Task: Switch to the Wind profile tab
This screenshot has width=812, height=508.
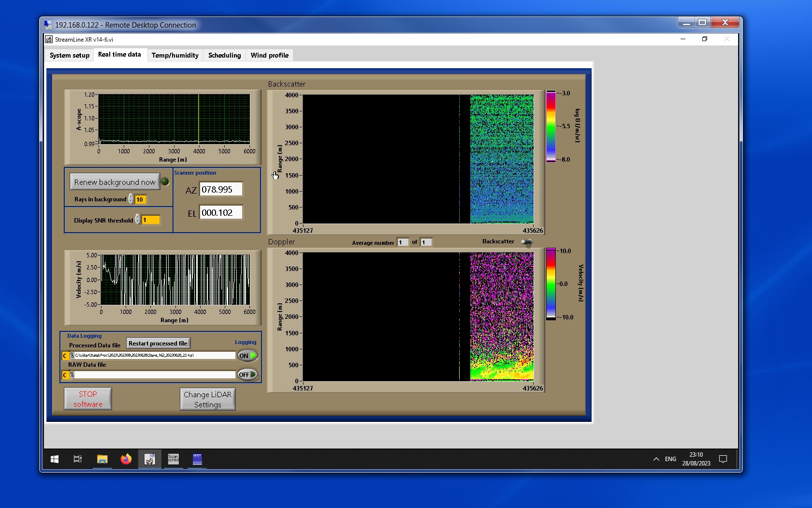Action: [x=269, y=55]
